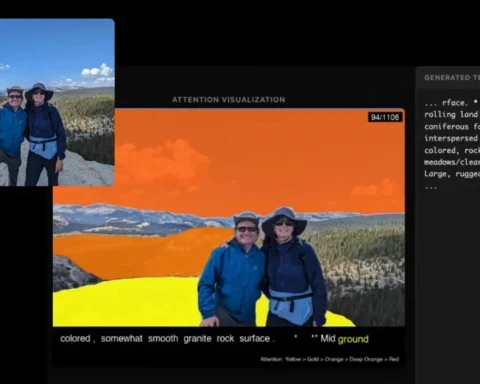This screenshot has width=480, height=384.
Task: Click 'interspersed' line in generated text
Action: [452, 138]
